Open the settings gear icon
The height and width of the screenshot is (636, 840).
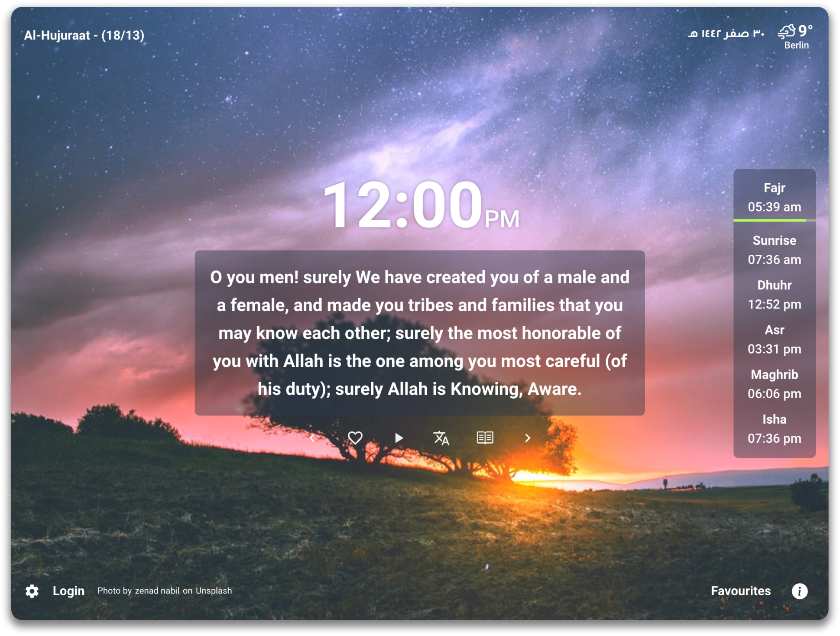pyautogui.click(x=31, y=590)
